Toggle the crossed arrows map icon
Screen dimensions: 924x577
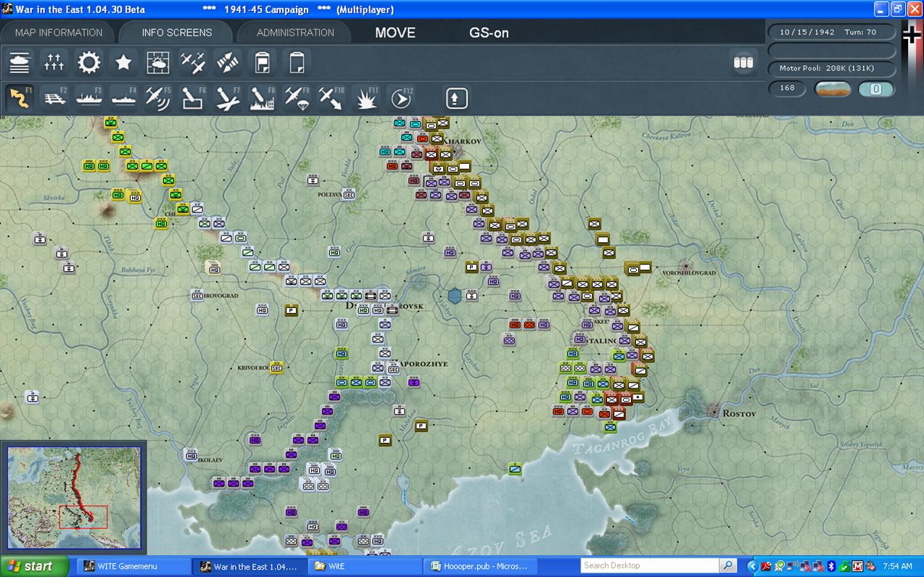pos(228,63)
